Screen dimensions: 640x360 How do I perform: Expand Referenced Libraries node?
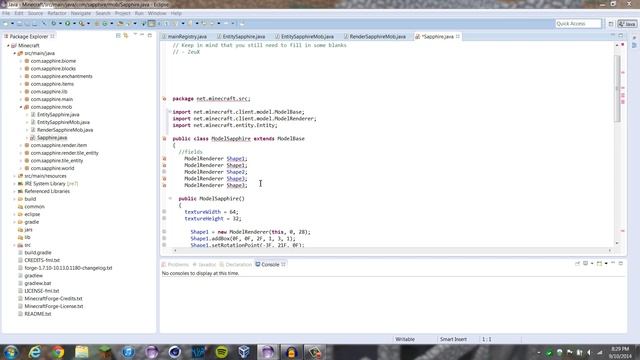click(15, 191)
